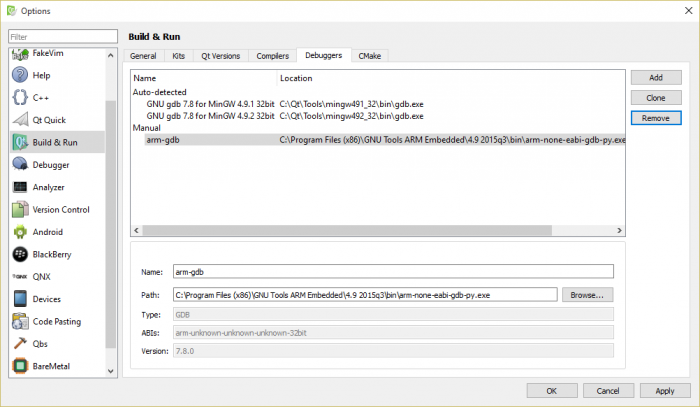Click the mingw492_32 gdb.exe location text
This screenshot has width=700, height=407.
pyautogui.click(x=351, y=116)
